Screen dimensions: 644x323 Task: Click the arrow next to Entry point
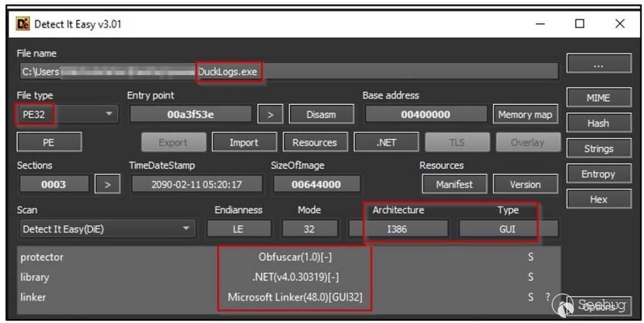click(x=270, y=114)
